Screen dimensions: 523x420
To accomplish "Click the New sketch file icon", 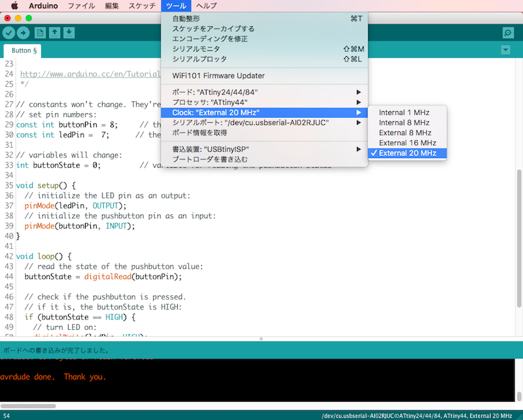I will click(x=40, y=33).
